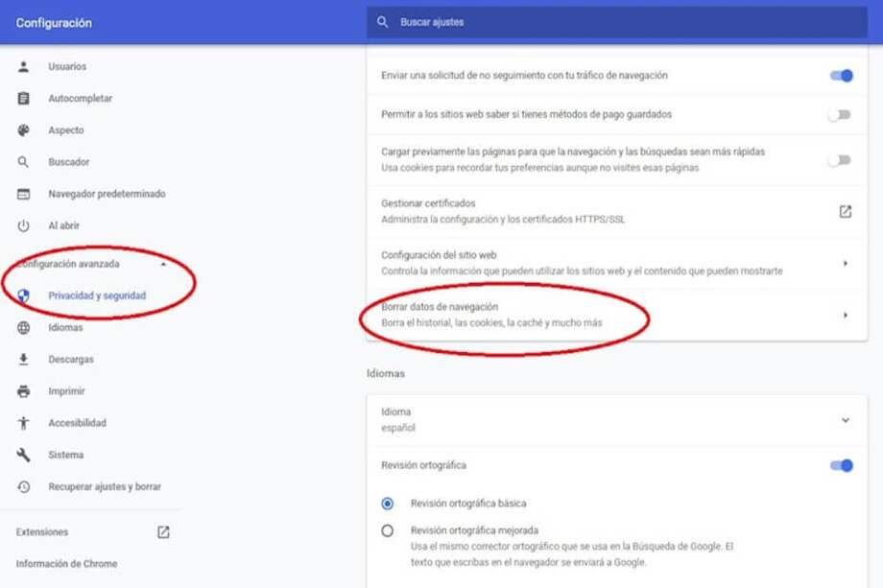The image size is (883, 588).
Task: Open Información de Chrome link
Action: pos(66,564)
